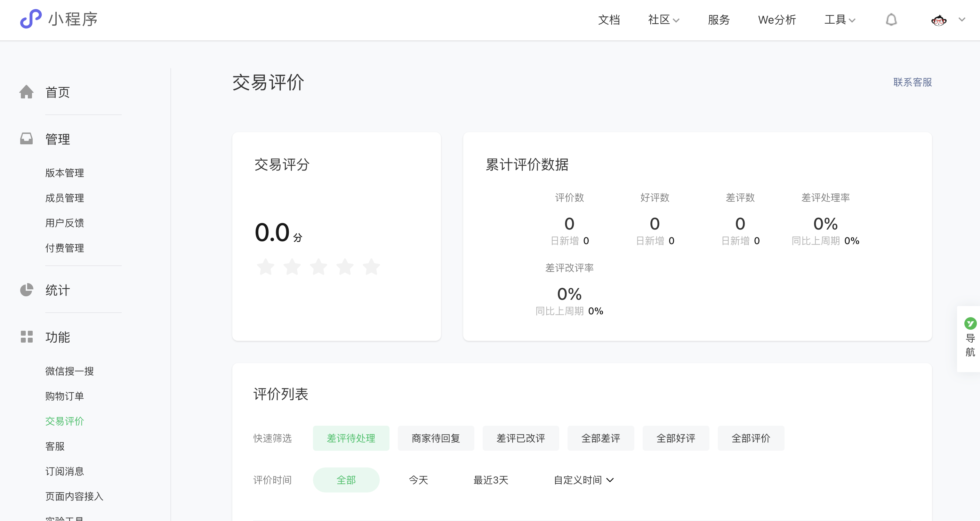
Task: Click the 联系客服 link
Action: pos(912,82)
